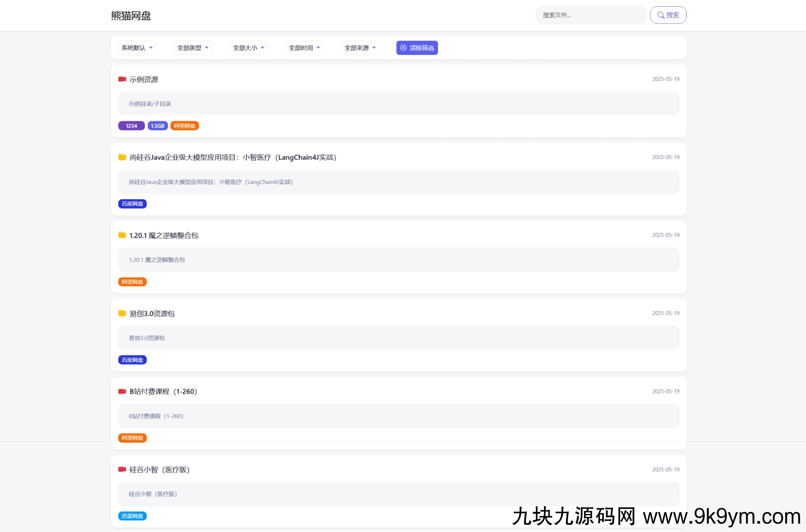Click the folder icon beside 易创3.0资源包

(122, 313)
